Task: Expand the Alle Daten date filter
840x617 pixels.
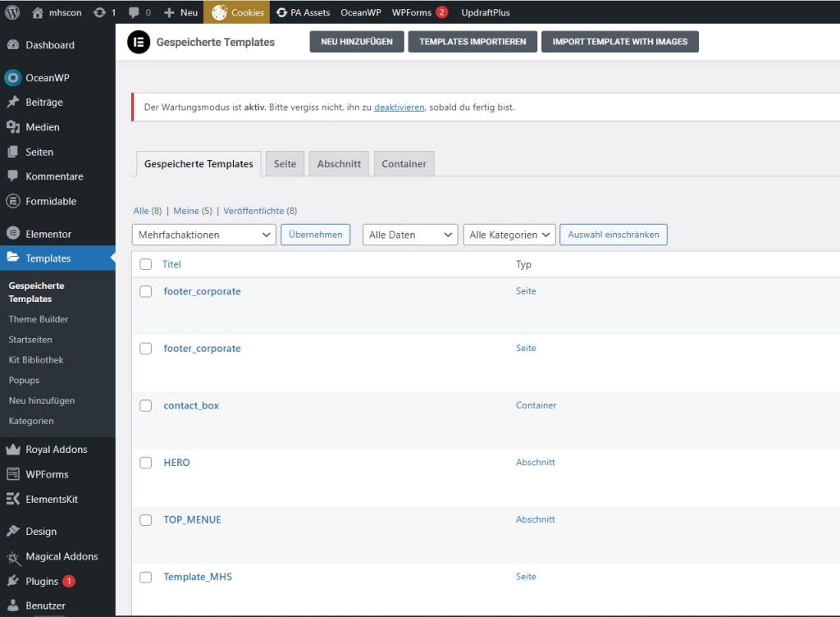Action: point(409,235)
